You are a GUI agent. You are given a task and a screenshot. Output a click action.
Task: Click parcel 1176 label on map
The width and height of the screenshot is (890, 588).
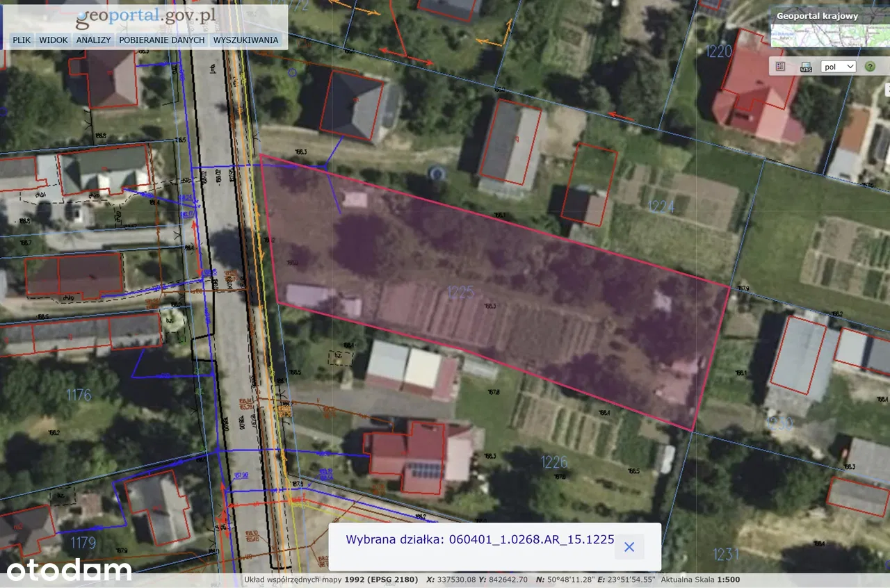(x=79, y=395)
